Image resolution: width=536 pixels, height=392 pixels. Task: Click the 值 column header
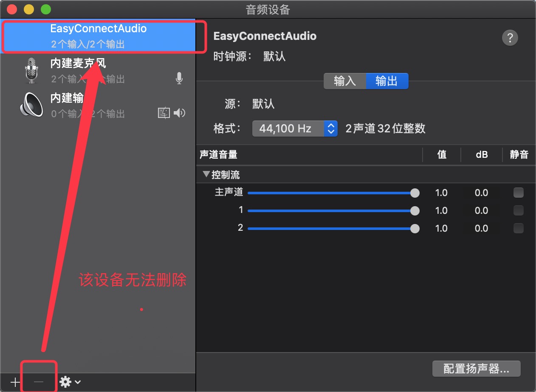tap(442, 155)
